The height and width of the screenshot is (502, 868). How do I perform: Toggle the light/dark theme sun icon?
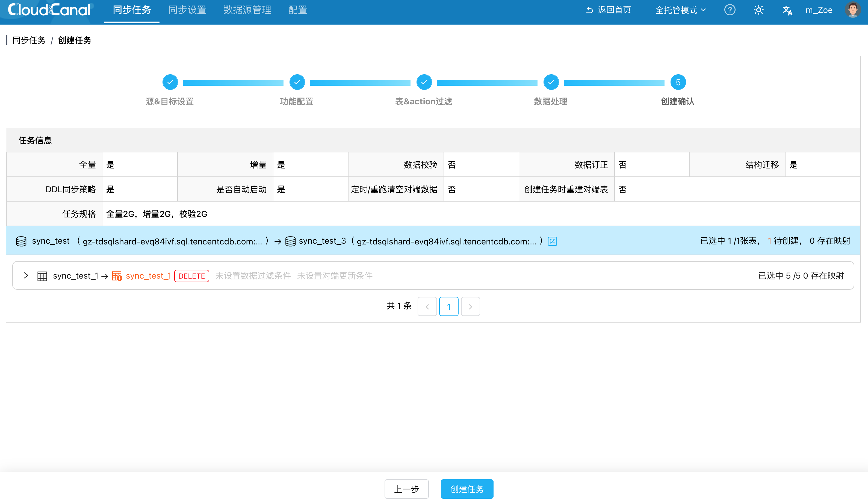[758, 10]
